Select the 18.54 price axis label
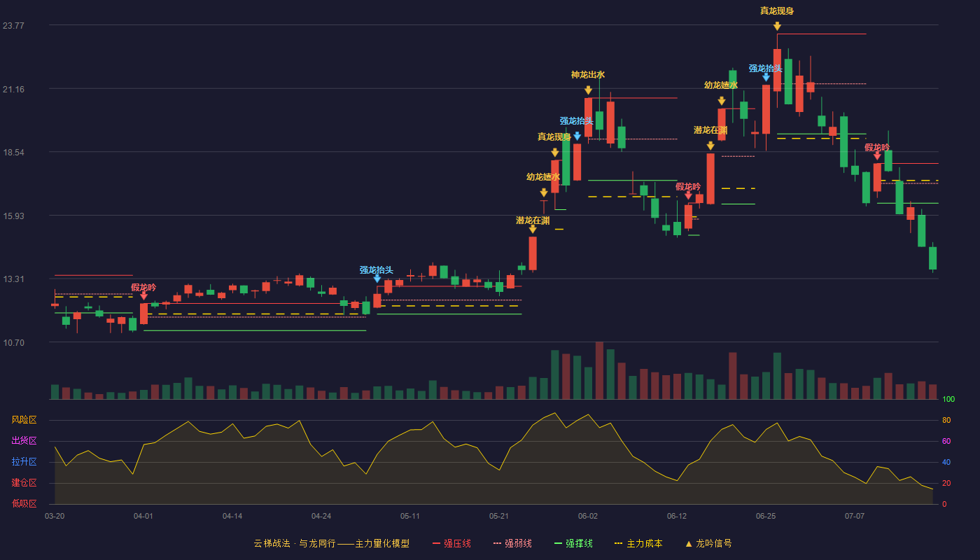 click(x=13, y=153)
